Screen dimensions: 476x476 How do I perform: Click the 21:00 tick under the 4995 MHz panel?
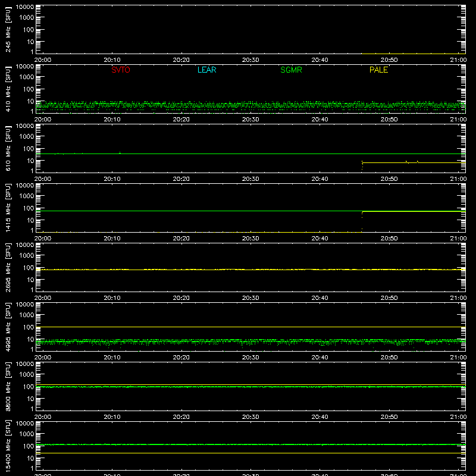[x=458, y=358]
